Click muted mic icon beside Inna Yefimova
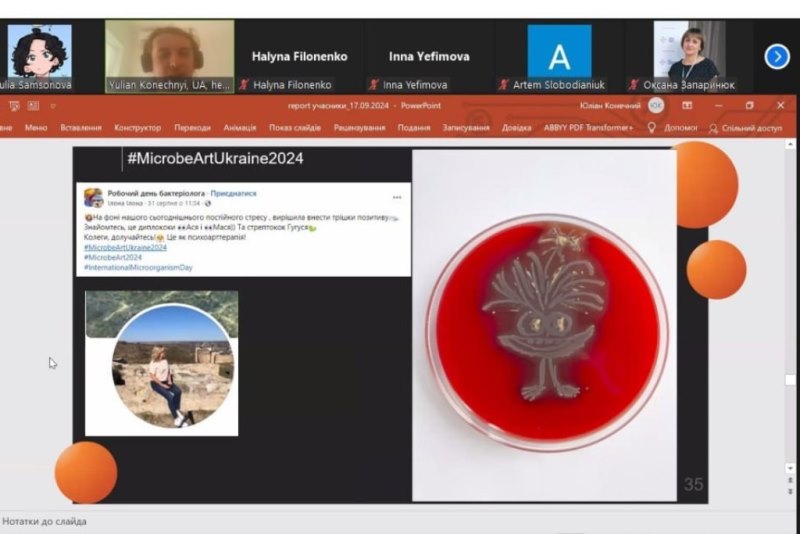The width and height of the screenshot is (800, 534). [374, 85]
